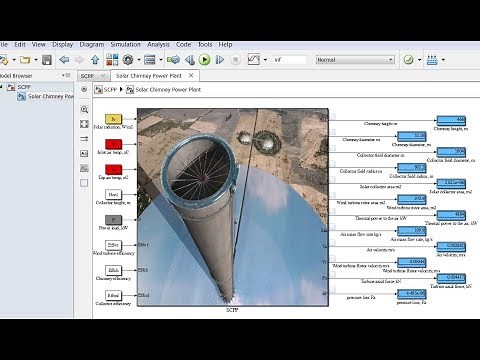This screenshot has width=480, height=360.
Task: Select the red Inlet air temp block
Action: tap(113, 144)
